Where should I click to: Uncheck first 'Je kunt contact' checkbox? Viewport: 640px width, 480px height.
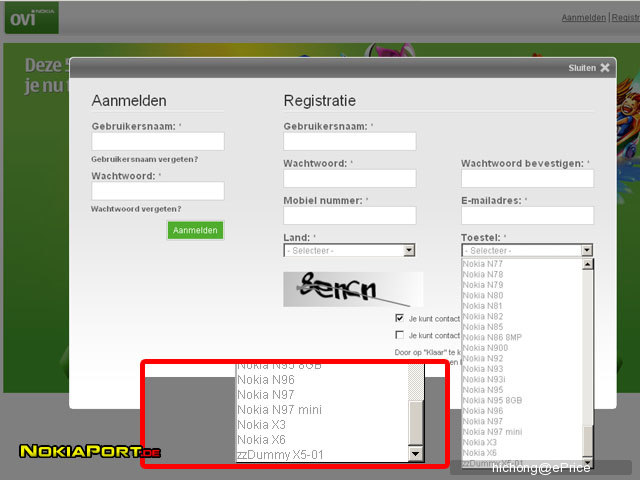[x=400, y=318]
